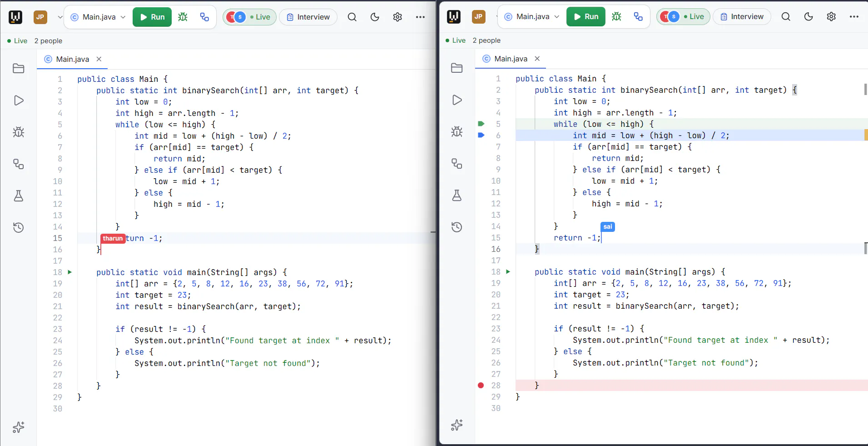Viewport: 868px width, 446px height.
Task: Click the run gutter arrow on line 18 left
Action: 70,272
